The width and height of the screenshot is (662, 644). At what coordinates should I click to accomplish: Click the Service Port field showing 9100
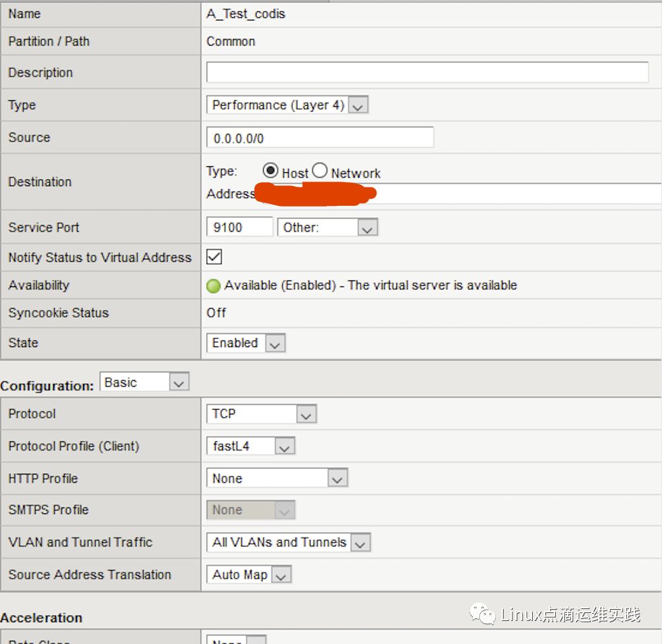coord(239,228)
